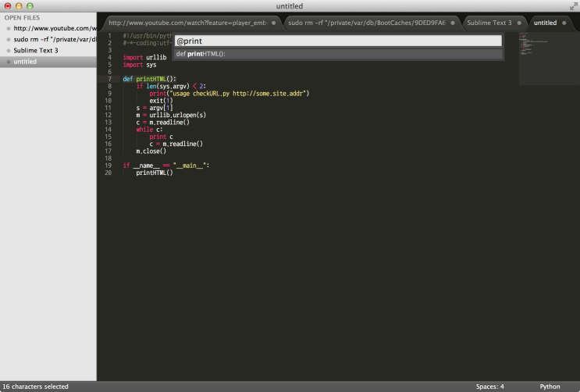Open the 'Python' syntax selector

point(550,387)
